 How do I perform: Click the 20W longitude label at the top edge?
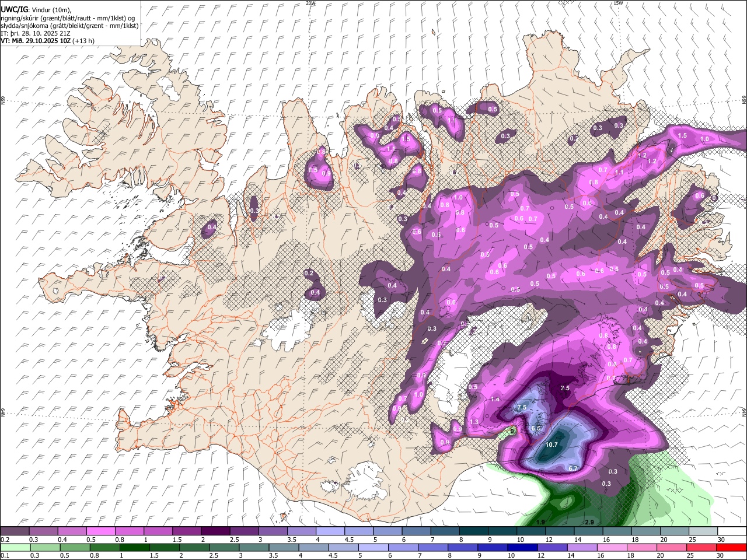(310, 3)
